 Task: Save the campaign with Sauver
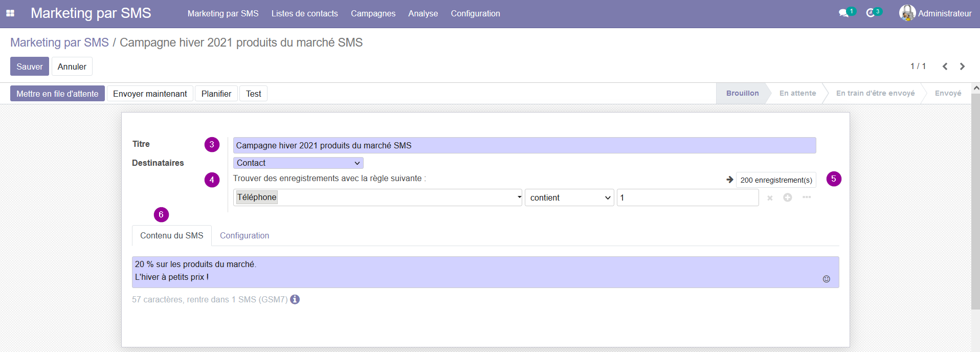click(x=30, y=67)
